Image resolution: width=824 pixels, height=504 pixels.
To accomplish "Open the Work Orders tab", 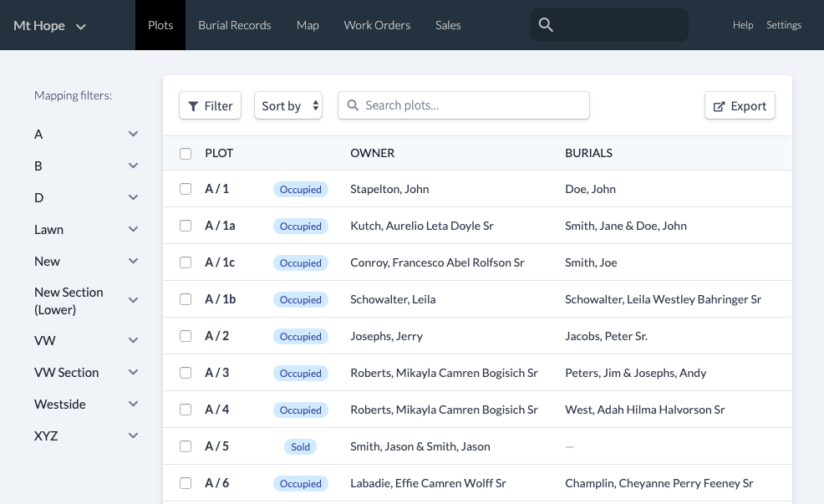I will 377,25.
